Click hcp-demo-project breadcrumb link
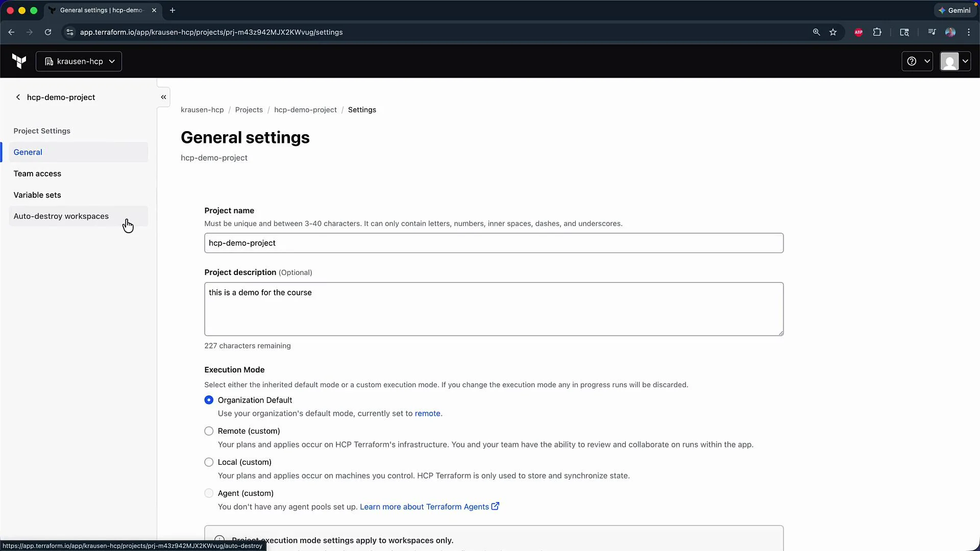This screenshot has height=551, width=980. click(x=305, y=110)
